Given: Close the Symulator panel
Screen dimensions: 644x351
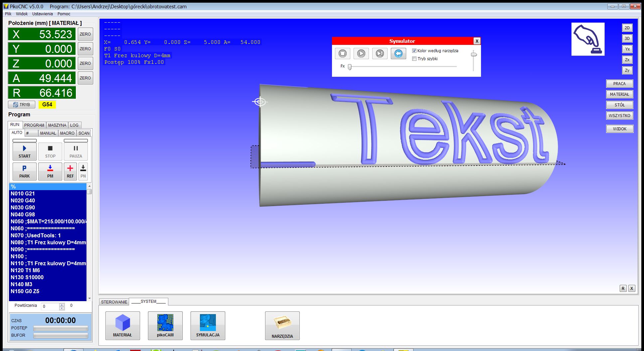Looking at the screenshot, I should 477,41.
